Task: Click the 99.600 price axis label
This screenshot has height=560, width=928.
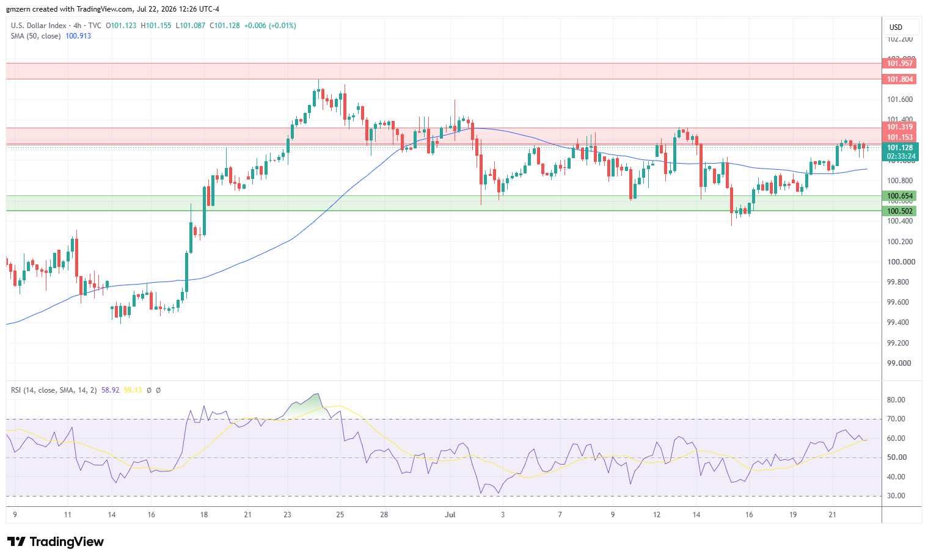Action: [x=898, y=302]
